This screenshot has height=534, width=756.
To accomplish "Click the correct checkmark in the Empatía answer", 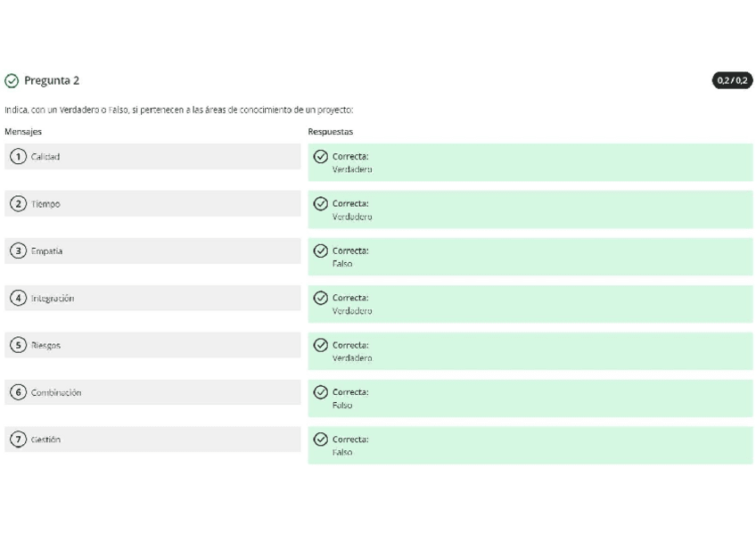I will tap(321, 251).
